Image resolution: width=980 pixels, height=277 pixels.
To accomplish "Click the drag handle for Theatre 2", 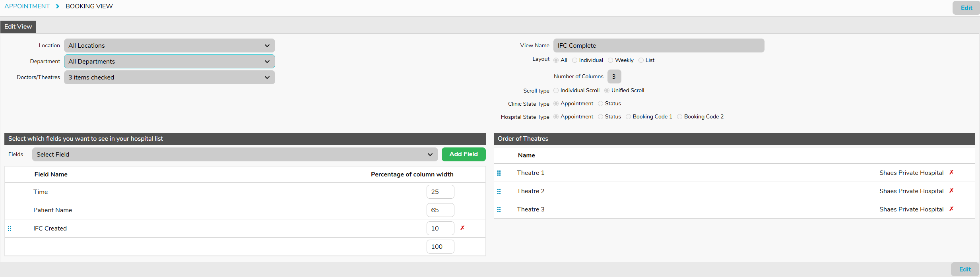I will [x=499, y=191].
